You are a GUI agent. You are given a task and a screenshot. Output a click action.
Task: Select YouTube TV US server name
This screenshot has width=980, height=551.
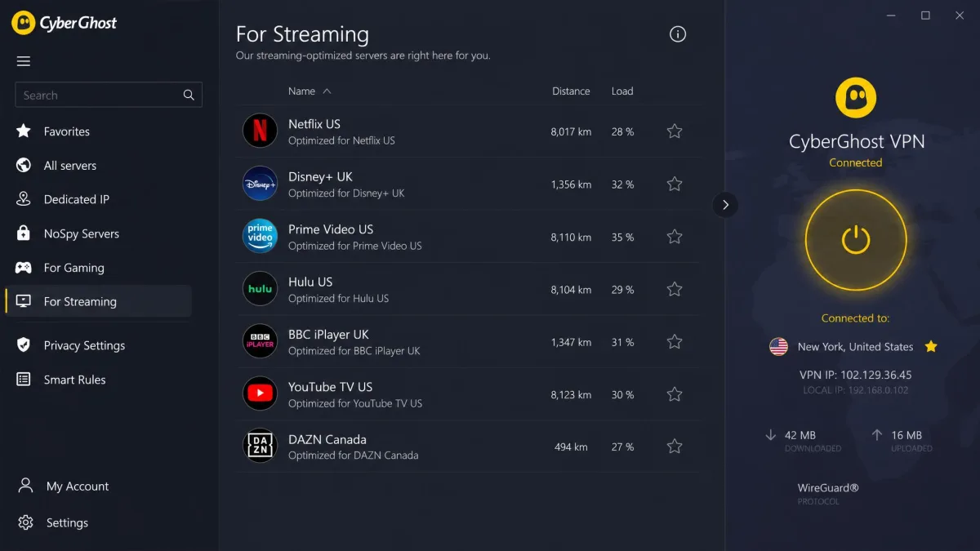click(330, 387)
